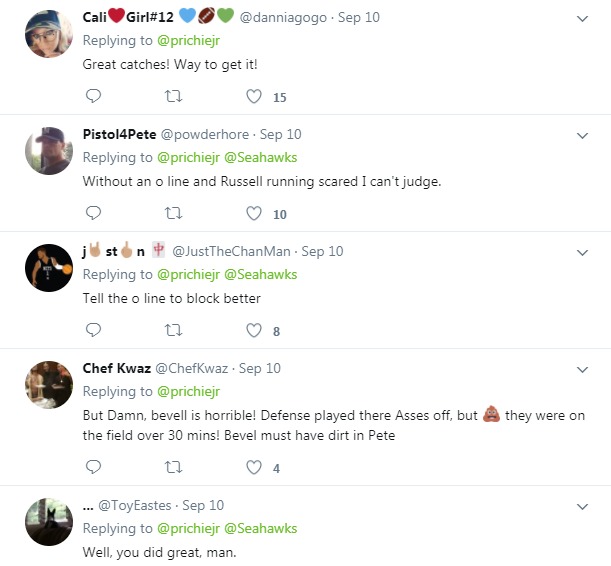Viewport: 611px width, 566px height.
Task: Open the options chevron on the @ToyEastes tweet
Action: tap(583, 506)
